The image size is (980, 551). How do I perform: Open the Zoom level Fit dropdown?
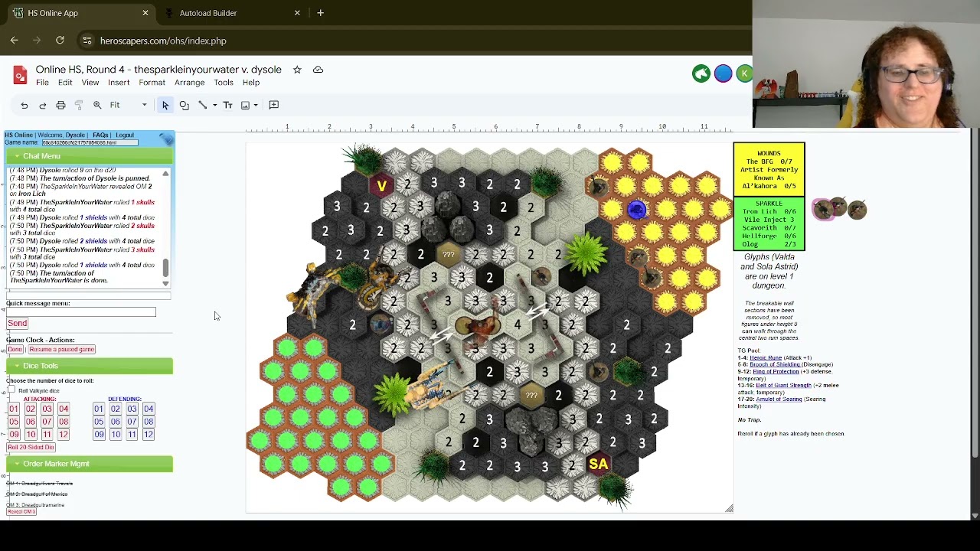pos(128,105)
